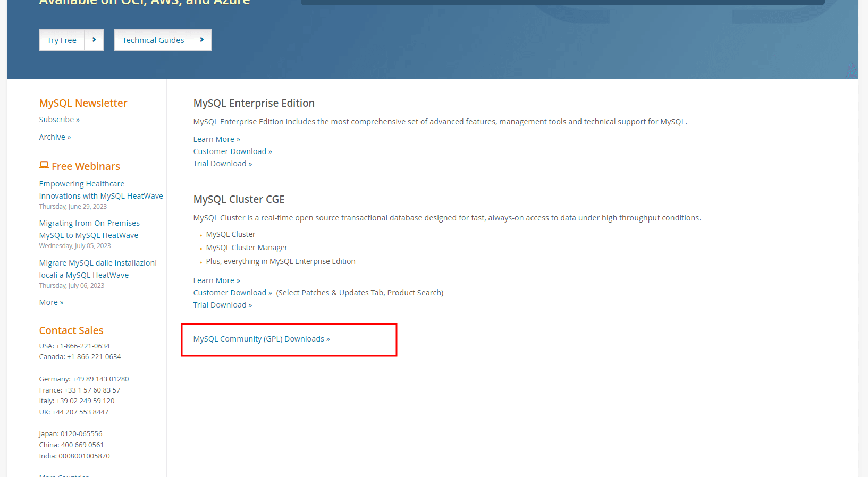Select the MySQL Cluster CGE heading

click(x=239, y=199)
